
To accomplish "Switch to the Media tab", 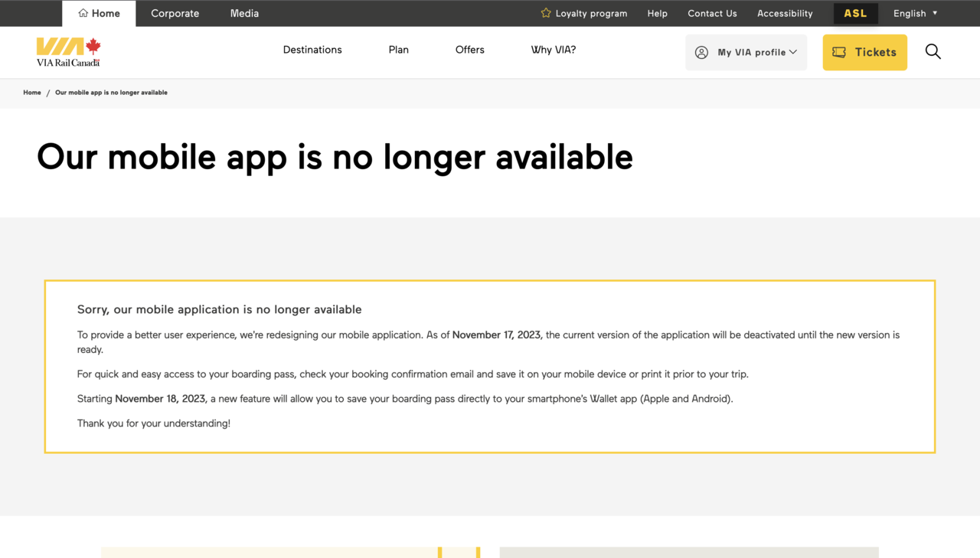I will (244, 13).
